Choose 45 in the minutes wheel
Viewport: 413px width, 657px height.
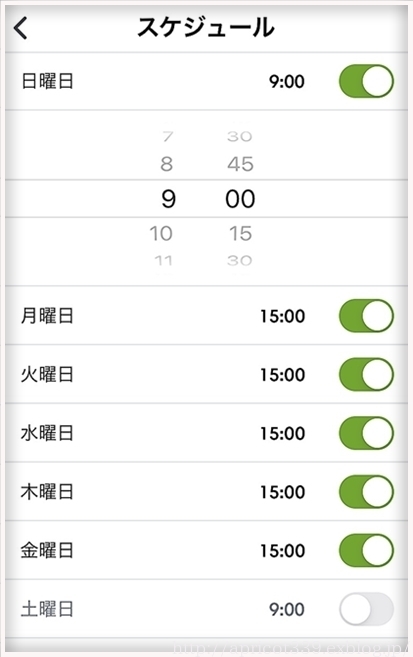point(240,164)
